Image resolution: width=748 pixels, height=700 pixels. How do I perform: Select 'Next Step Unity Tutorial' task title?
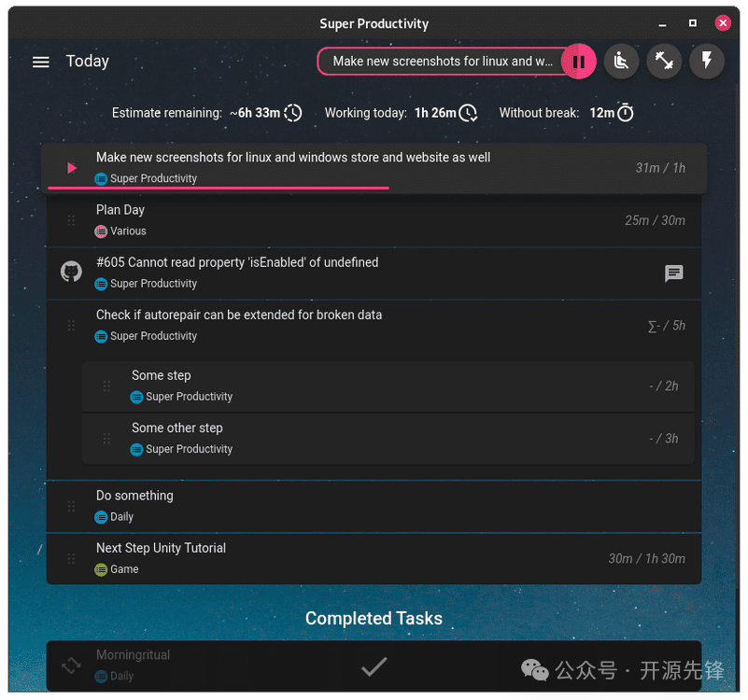pos(161,548)
